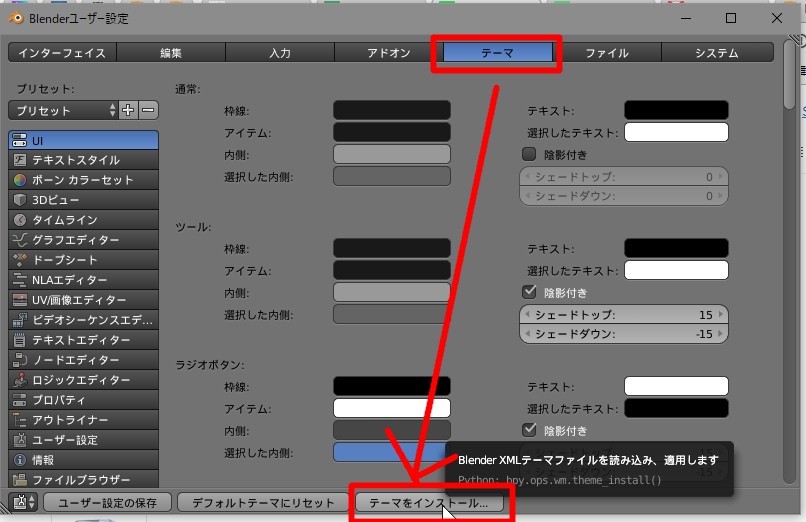Image resolution: width=806 pixels, height=522 pixels.
Task: Switch to the インターフェイス tab
Action: click(x=62, y=53)
